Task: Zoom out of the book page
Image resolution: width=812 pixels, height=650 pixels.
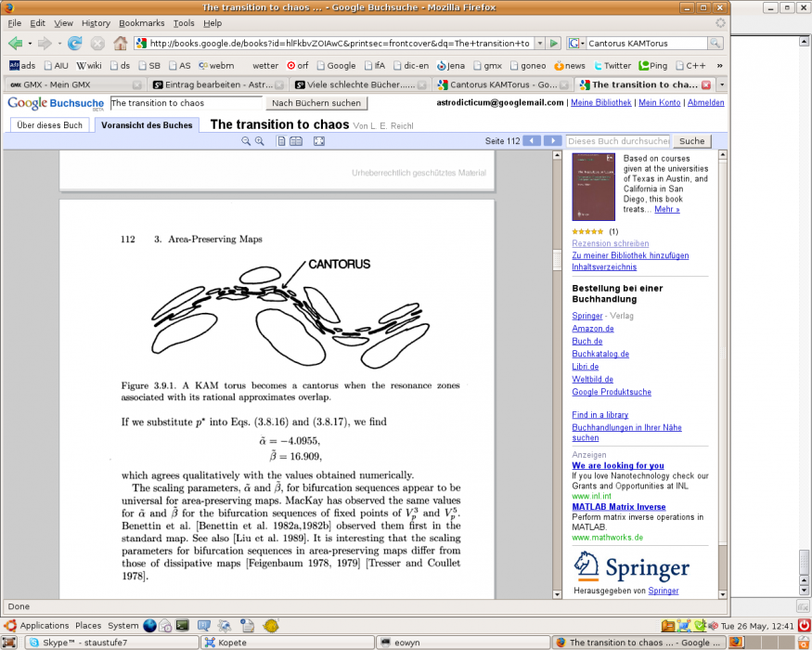Action: [x=246, y=141]
